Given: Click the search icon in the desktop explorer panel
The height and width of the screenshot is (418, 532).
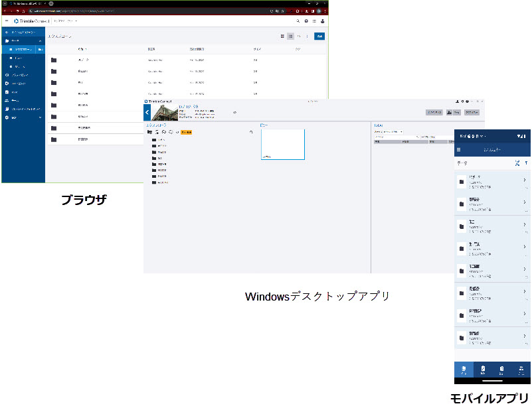Looking at the screenshot, I should 251,132.
